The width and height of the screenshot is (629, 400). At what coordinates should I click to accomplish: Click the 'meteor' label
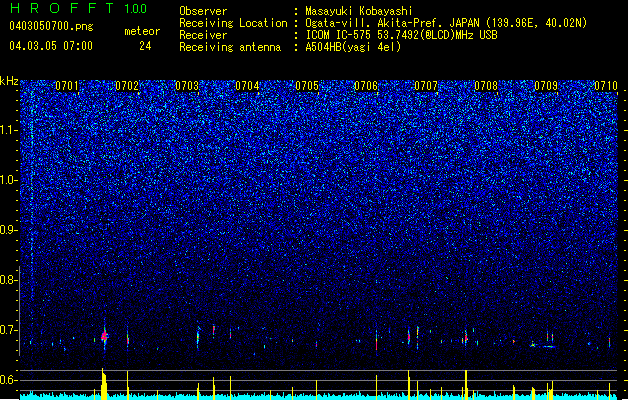coord(142,31)
